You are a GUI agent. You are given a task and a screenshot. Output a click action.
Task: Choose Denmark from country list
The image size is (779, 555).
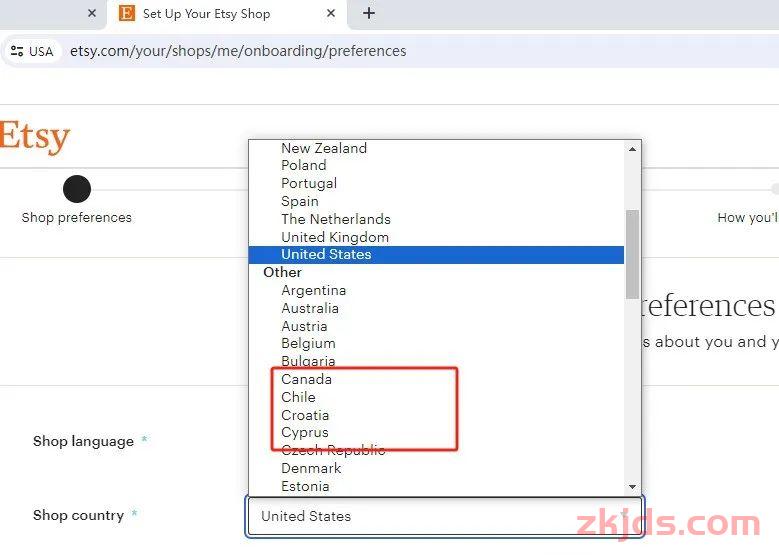[436, 468]
